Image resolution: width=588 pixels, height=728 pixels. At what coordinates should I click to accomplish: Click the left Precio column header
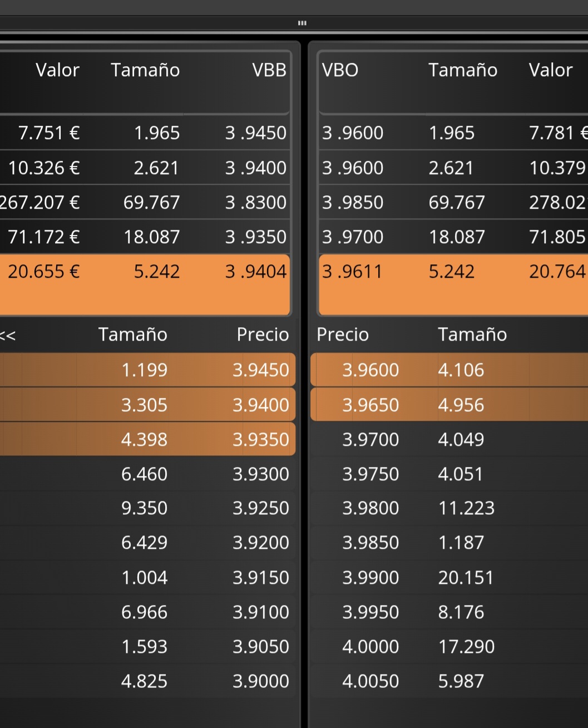(x=263, y=335)
